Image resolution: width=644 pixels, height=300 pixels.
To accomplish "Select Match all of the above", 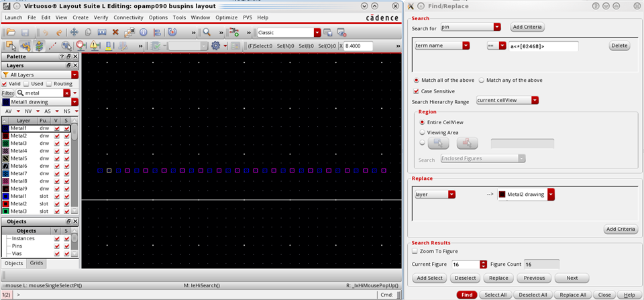I will tap(417, 80).
